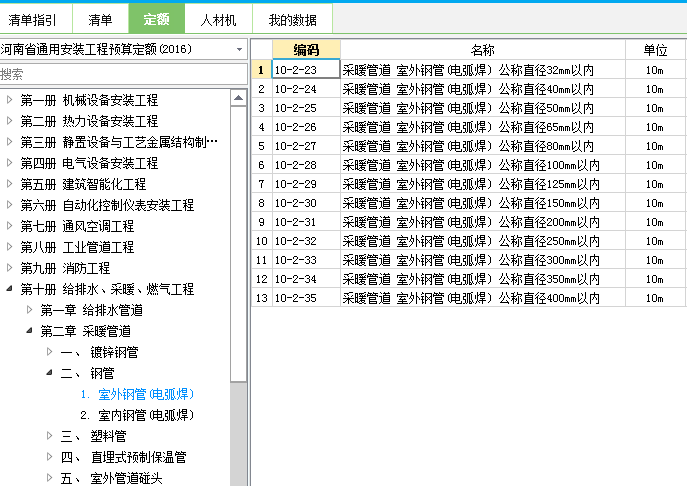Click the 编码 column header
This screenshot has width=687, height=486.
click(306, 50)
